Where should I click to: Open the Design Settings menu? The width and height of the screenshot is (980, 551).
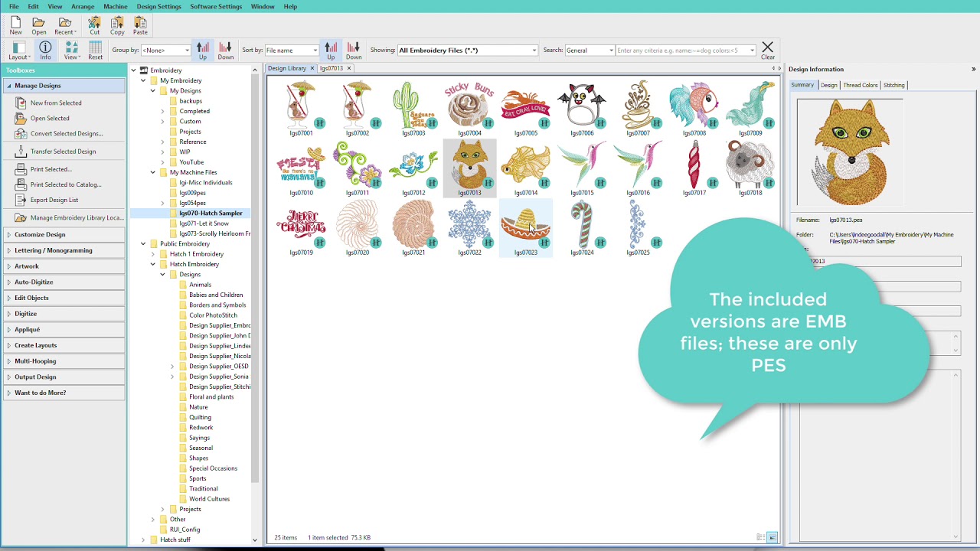[x=159, y=6]
